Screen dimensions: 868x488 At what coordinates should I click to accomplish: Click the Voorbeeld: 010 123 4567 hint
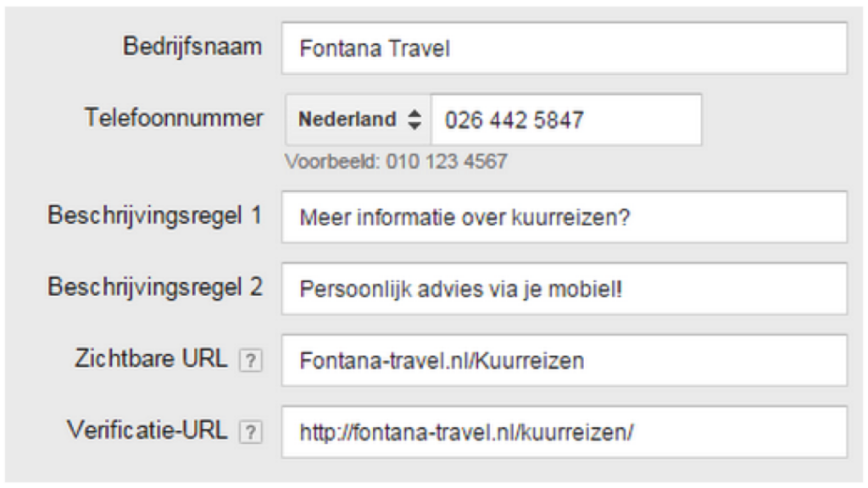pyautogui.click(x=398, y=161)
